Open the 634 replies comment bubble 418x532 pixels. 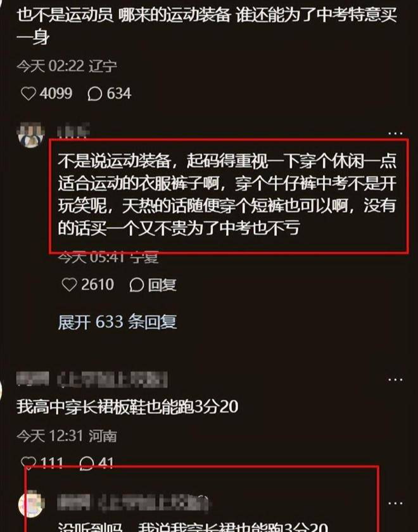tap(95, 94)
